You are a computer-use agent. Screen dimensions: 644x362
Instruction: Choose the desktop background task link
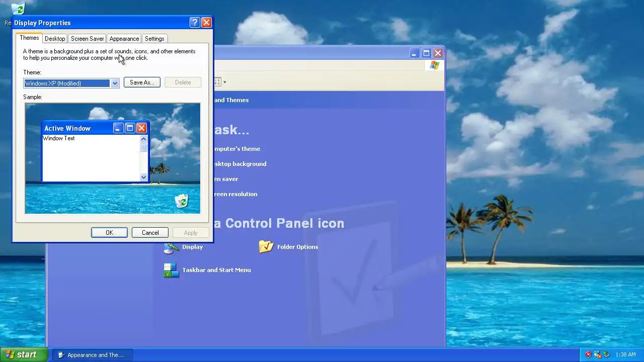[x=240, y=164]
